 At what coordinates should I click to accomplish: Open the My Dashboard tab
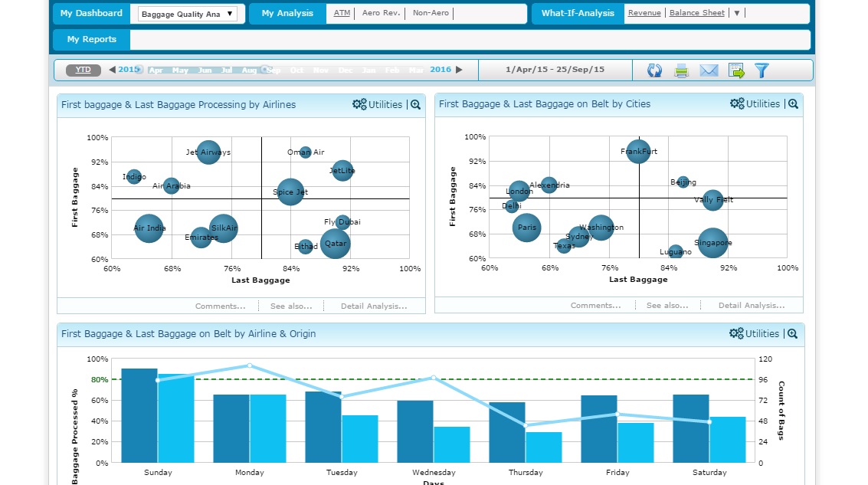point(91,13)
